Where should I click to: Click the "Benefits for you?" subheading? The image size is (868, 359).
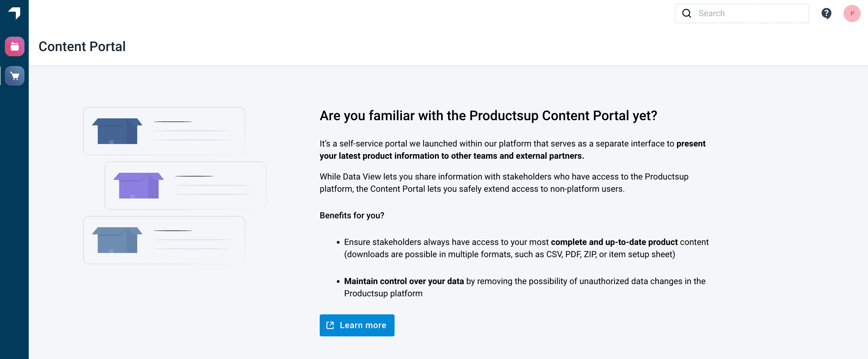click(x=352, y=215)
